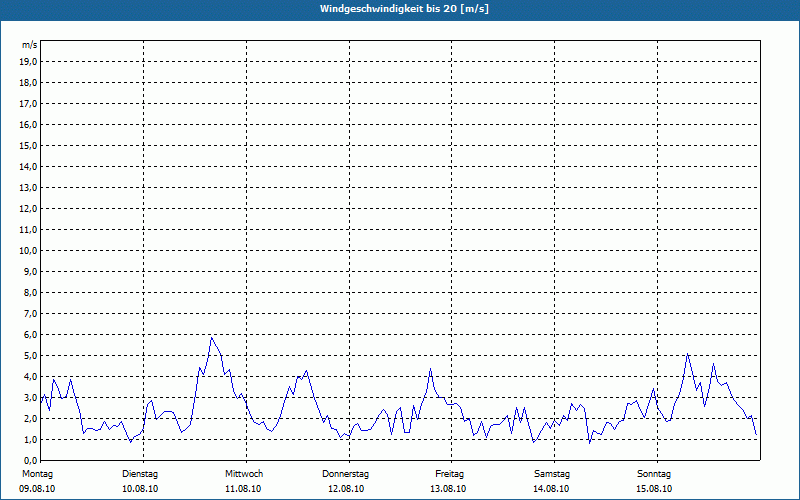This screenshot has height=500, width=800.
Task: Click the date 13.08.10
Action: [x=448, y=489]
